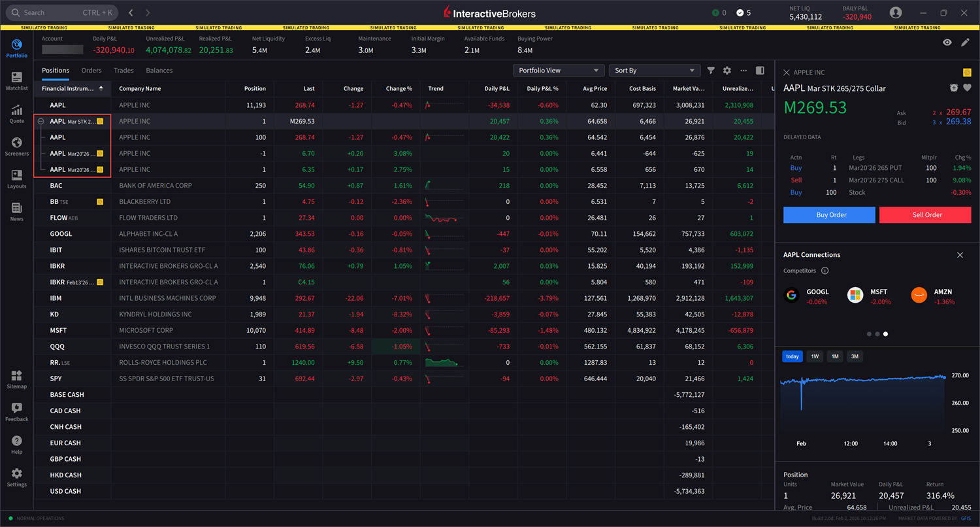
Task: Switch to the Orders tab
Action: pos(91,71)
